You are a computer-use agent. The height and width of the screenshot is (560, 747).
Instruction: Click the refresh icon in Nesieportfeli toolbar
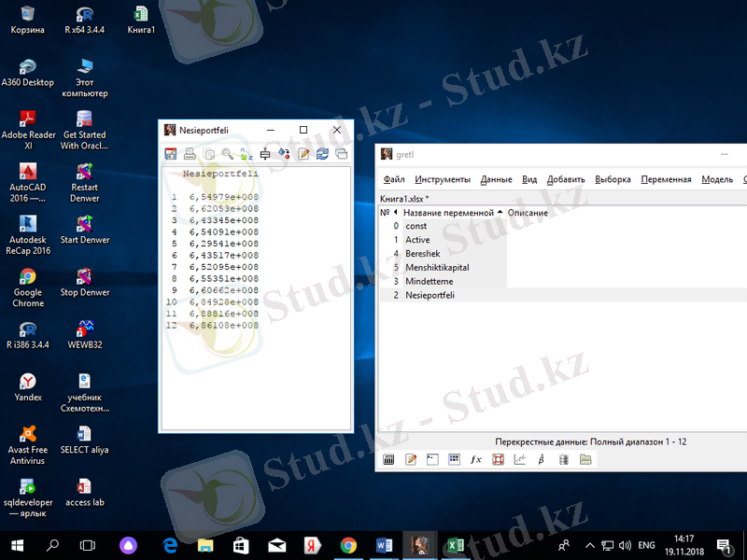tap(322, 154)
